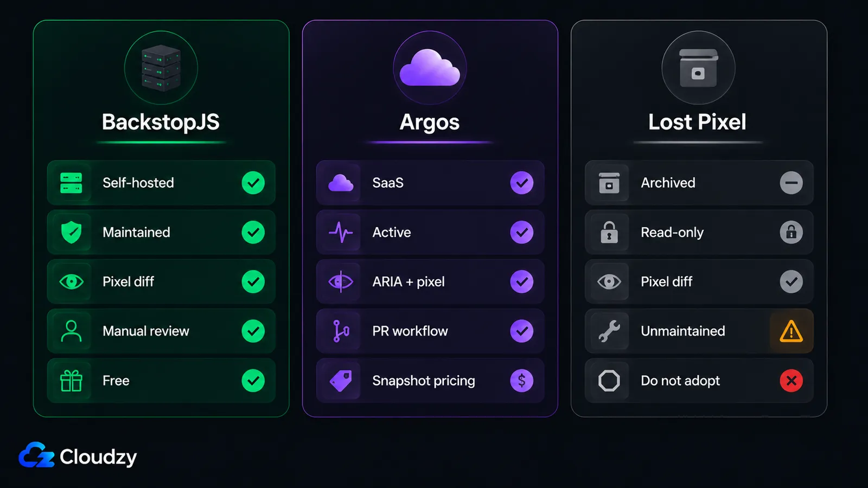This screenshot has height=488, width=868.
Task: Click the "Maintained" label
Action: coord(136,232)
